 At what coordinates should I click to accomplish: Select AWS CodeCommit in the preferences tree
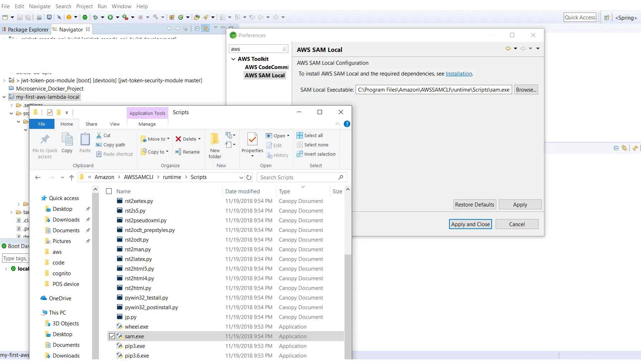[x=266, y=67]
